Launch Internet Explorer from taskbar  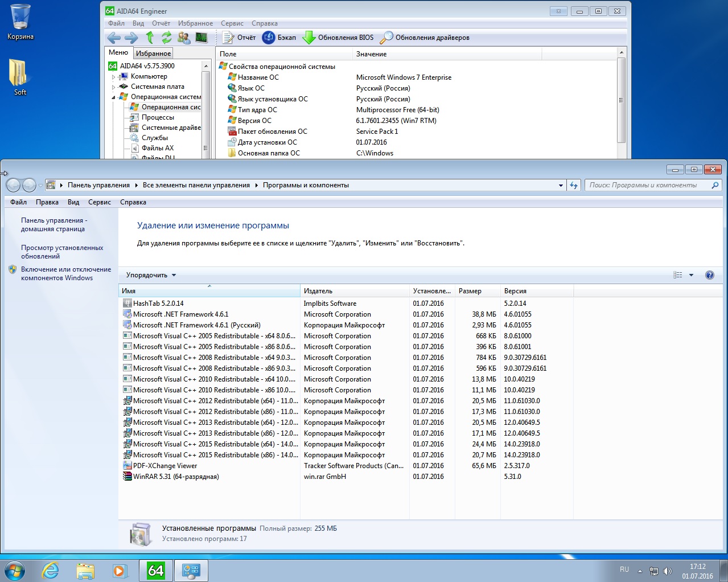point(51,570)
